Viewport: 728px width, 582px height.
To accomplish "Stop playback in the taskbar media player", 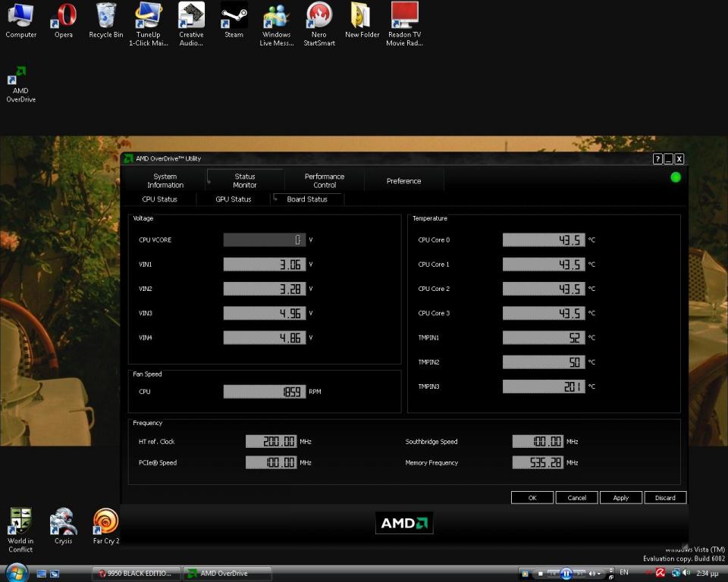I will (x=541, y=574).
